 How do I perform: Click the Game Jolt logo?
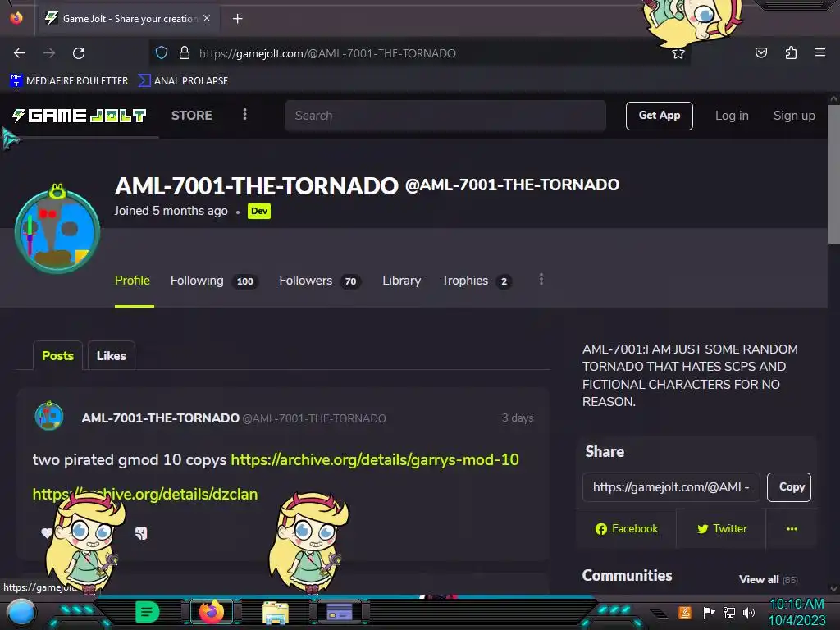point(80,115)
